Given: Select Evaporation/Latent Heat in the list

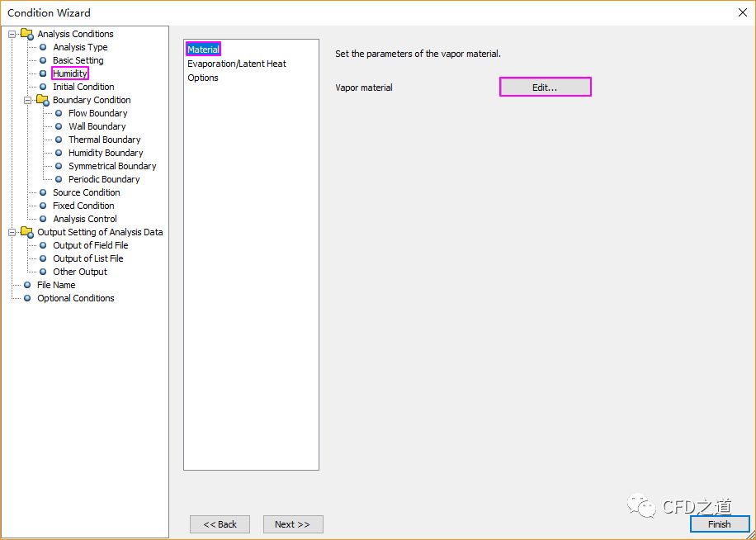Looking at the screenshot, I should [x=237, y=64].
